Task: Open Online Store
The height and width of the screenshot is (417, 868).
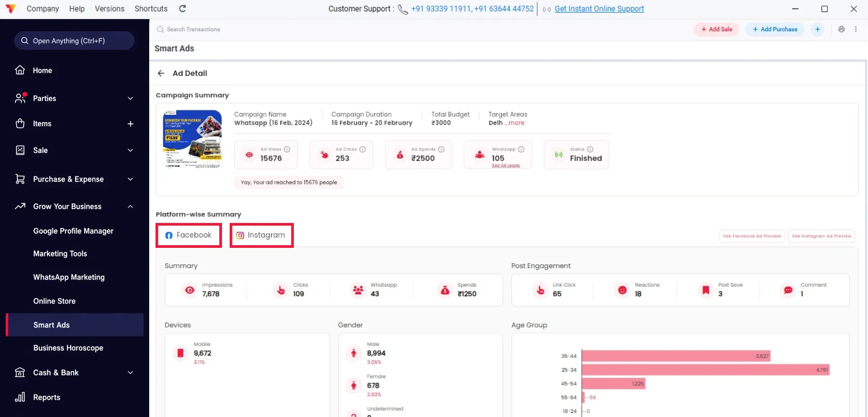Action: point(54,301)
